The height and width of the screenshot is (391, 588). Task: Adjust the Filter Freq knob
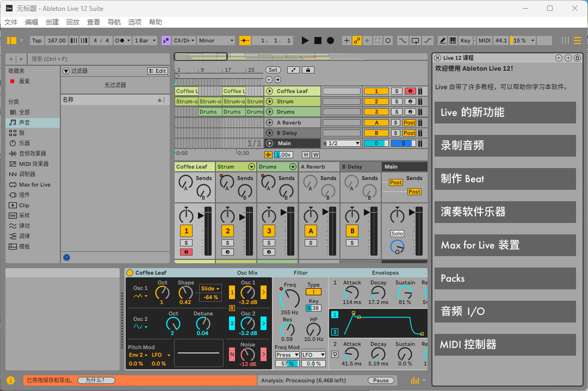(289, 299)
